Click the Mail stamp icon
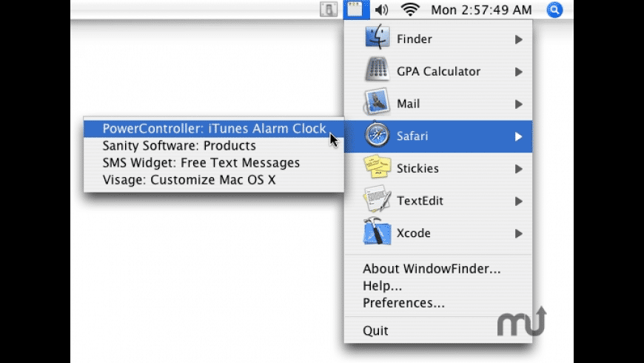 point(376,102)
